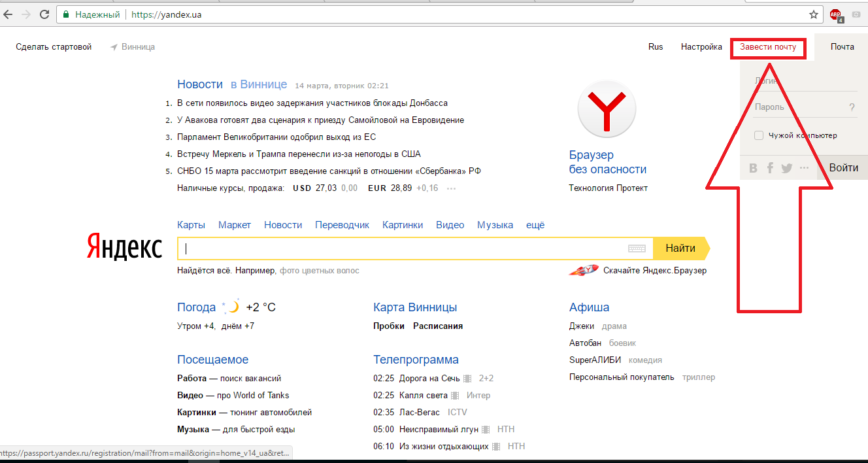Click the Войти login button
This screenshot has width=868, height=463.
click(843, 168)
